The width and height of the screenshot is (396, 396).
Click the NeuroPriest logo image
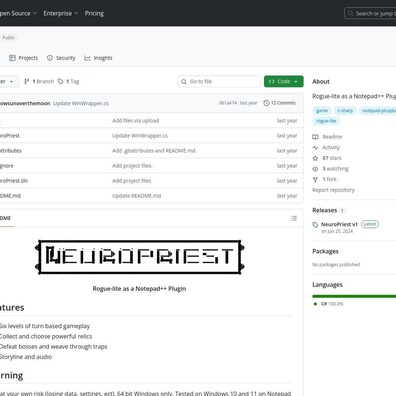(139, 257)
